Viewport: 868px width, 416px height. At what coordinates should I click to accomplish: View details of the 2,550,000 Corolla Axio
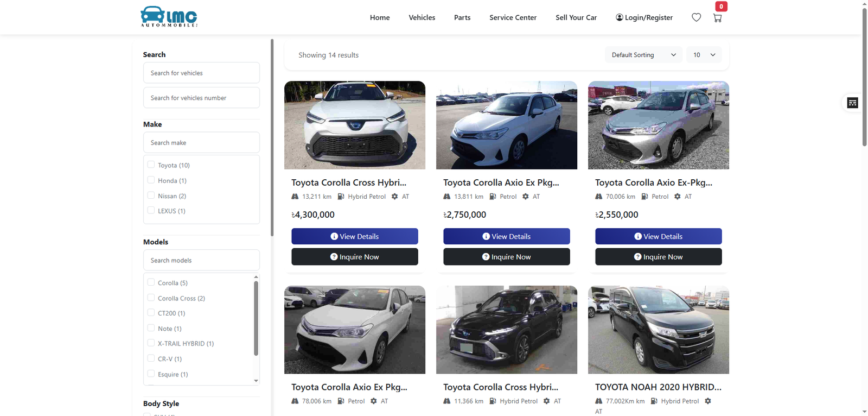(659, 236)
